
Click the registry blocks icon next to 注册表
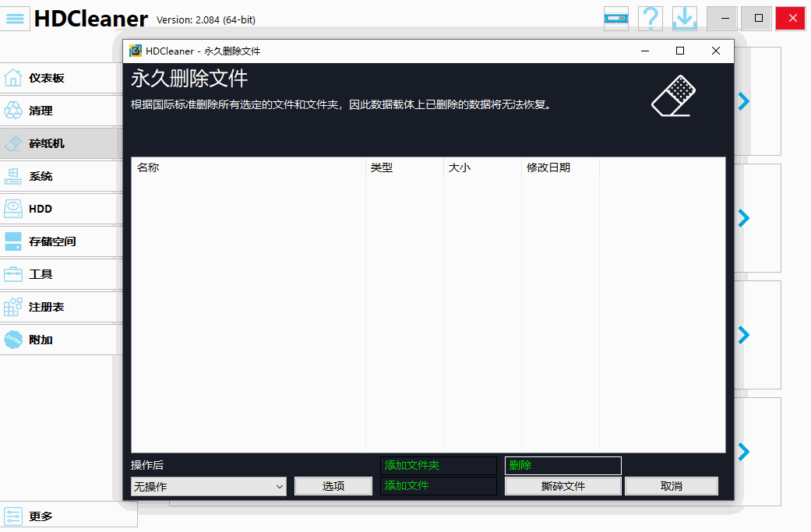pyautogui.click(x=13, y=307)
